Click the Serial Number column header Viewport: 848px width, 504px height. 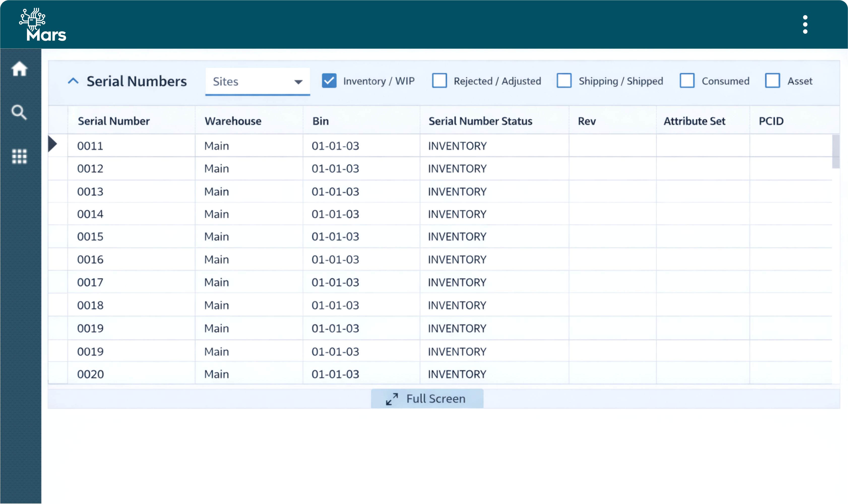(113, 121)
